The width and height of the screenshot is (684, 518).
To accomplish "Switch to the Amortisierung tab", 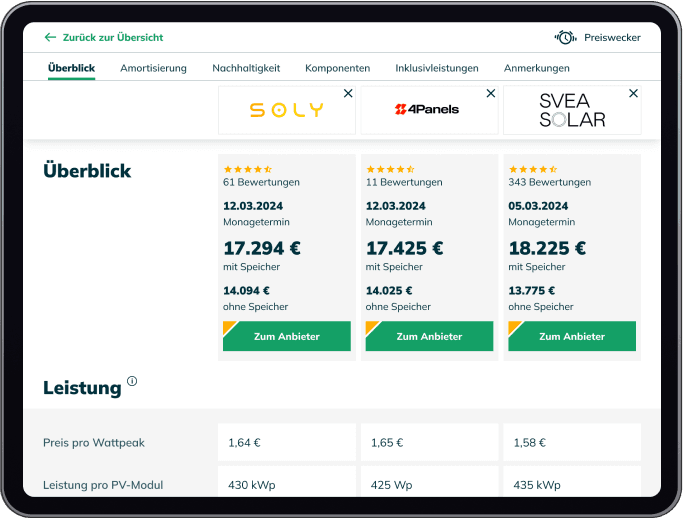I will (153, 68).
